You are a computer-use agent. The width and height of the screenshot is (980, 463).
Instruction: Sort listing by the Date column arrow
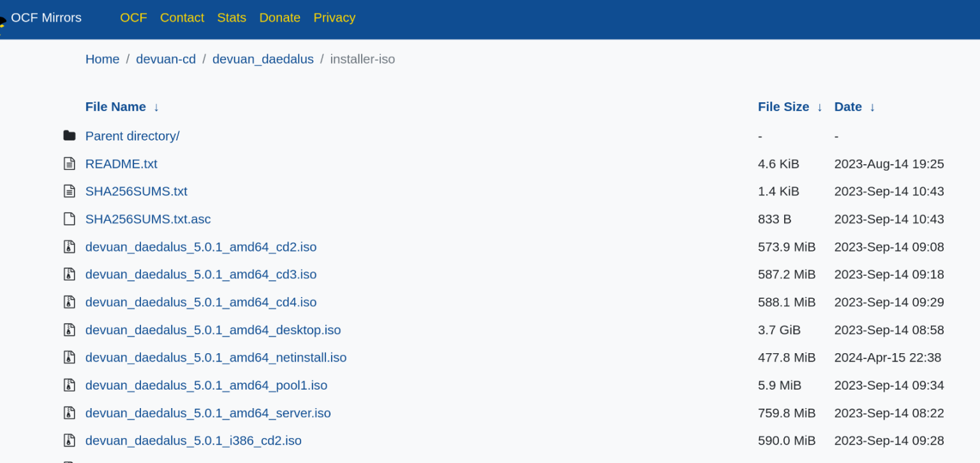[x=872, y=107]
